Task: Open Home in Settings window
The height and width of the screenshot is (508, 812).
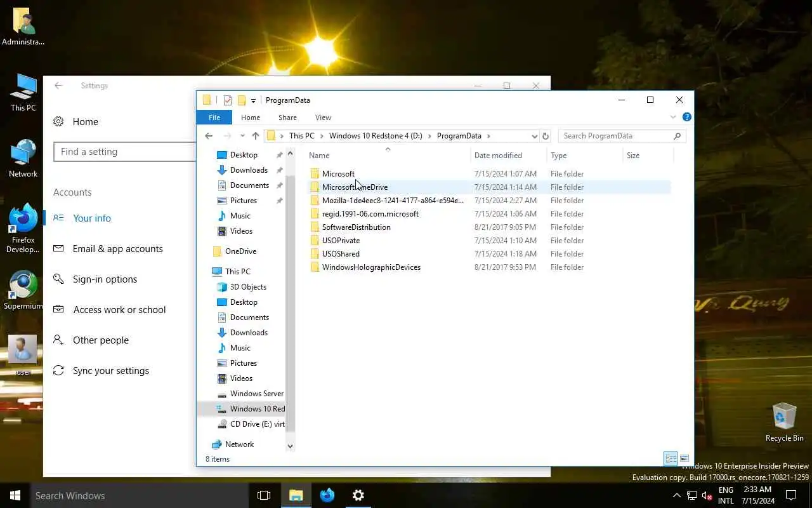Action: (x=85, y=122)
